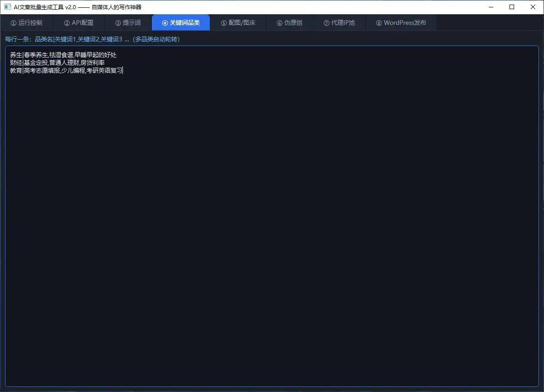The image size is (544, 392).
Task: Click the format hint 每行一条 label
Action: click(93, 39)
